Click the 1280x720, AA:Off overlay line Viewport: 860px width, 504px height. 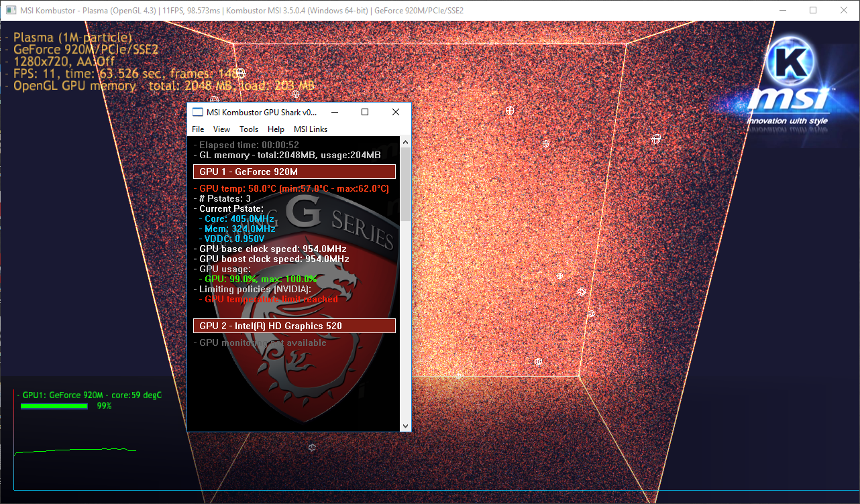(x=60, y=62)
